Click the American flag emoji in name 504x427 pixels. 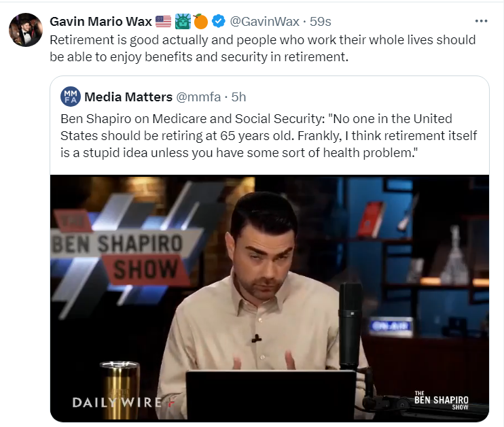pyautogui.click(x=163, y=21)
